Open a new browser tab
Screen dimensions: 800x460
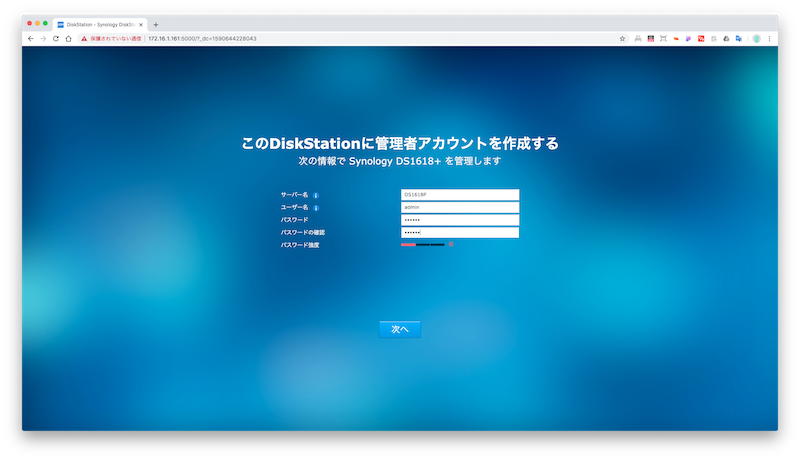[156, 24]
